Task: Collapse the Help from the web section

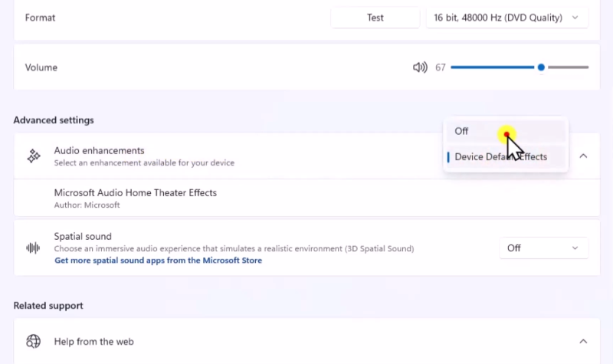Action: coord(583,341)
